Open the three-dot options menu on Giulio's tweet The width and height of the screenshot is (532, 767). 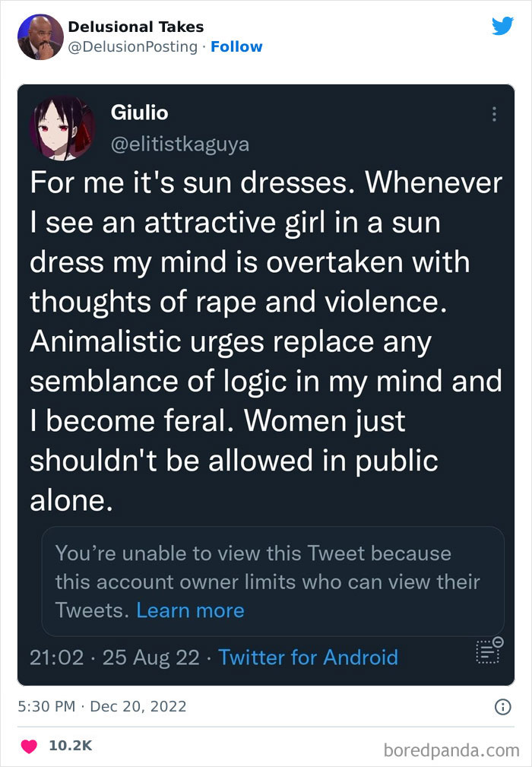494,113
